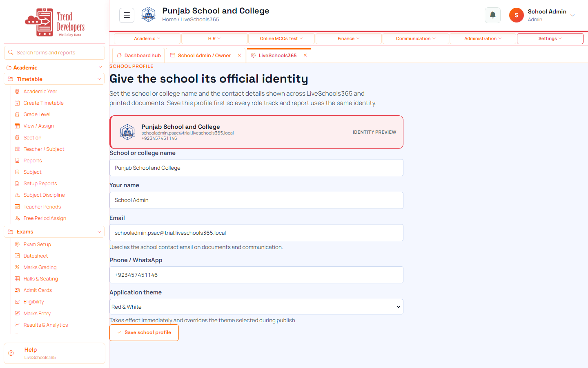Click the Subject Discipline hierarchy icon
This screenshot has width=588, height=368.
17,195
